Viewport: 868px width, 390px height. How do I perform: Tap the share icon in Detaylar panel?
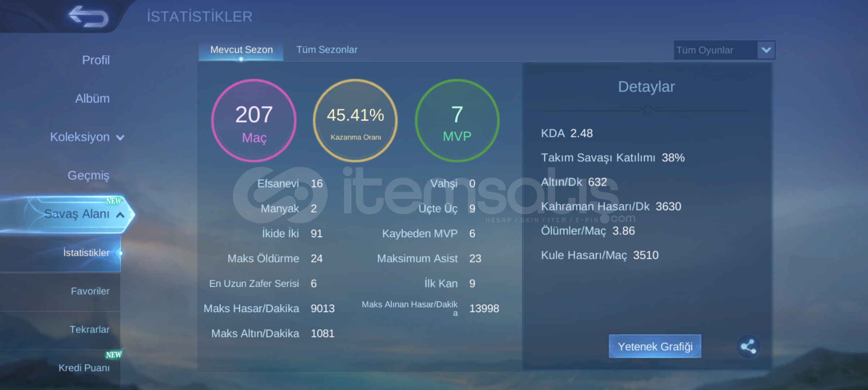(x=748, y=346)
